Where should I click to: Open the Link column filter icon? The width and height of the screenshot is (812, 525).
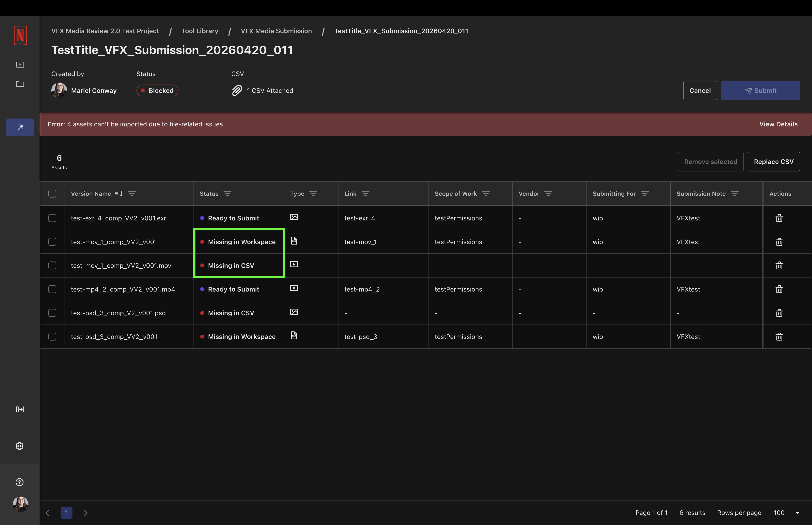coord(365,194)
